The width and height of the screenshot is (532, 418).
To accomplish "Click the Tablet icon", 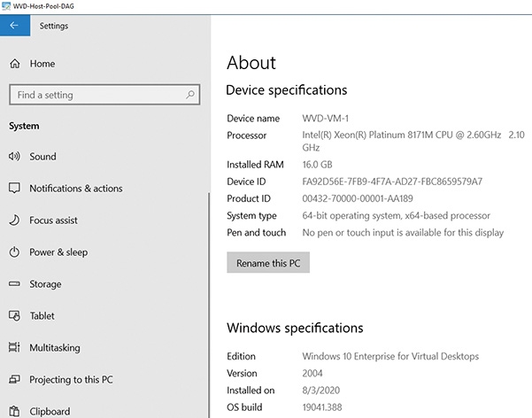I will (x=14, y=315).
